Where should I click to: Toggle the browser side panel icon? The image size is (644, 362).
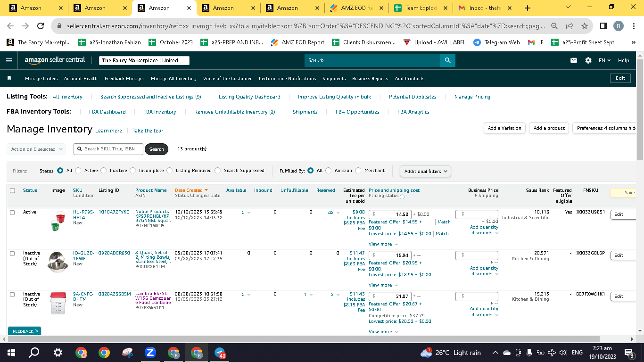pyautogui.click(x=603, y=26)
